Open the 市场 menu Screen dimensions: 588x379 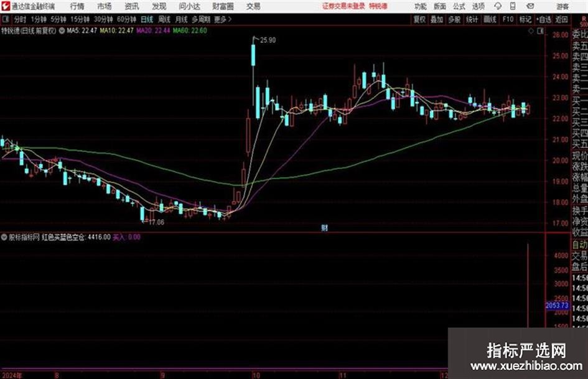(105, 6)
